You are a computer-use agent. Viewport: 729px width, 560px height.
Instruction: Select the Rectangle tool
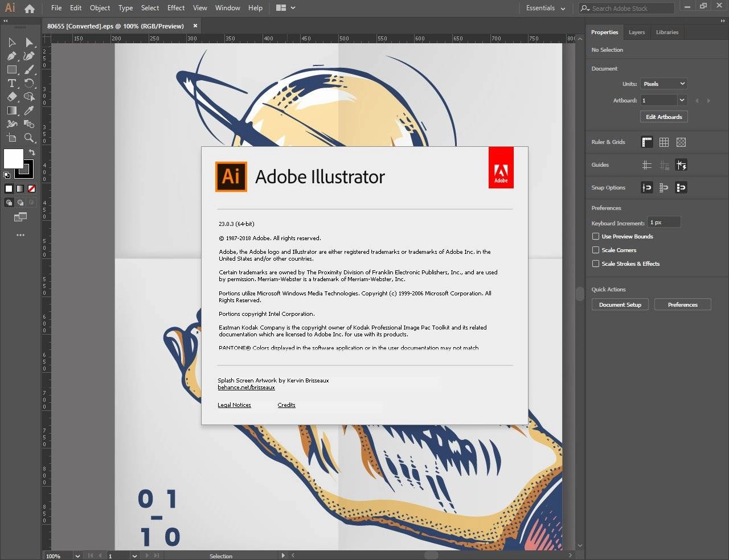pyautogui.click(x=12, y=70)
